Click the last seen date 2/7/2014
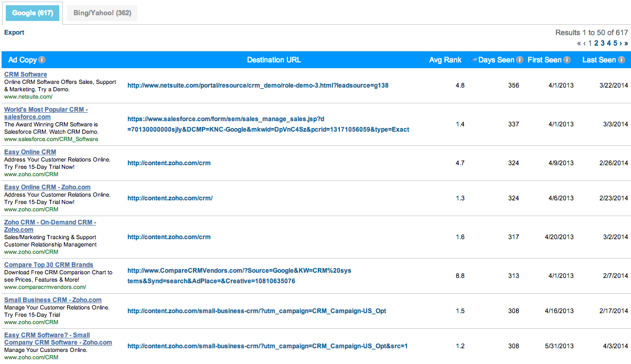The height and width of the screenshot is (364, 631). [x=615, y=276]
